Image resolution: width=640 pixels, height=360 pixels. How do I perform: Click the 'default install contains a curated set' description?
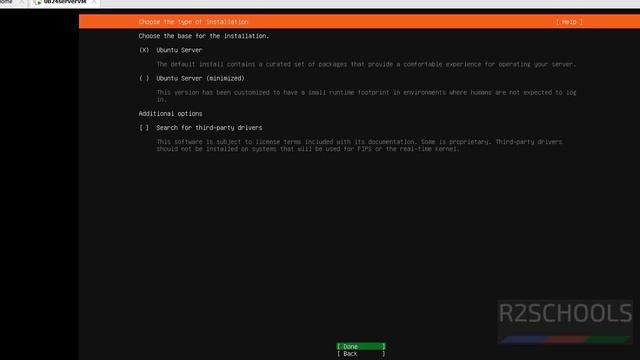[366, 64]
